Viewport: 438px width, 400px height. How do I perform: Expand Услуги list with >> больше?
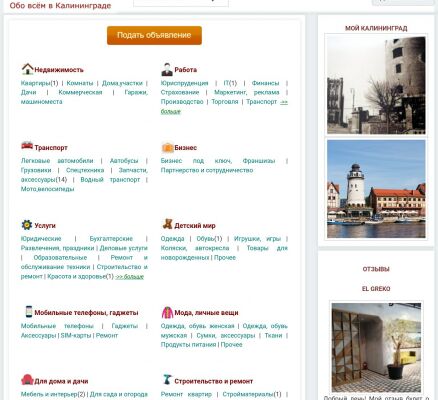pyautogui.click(x=129, y=277)
